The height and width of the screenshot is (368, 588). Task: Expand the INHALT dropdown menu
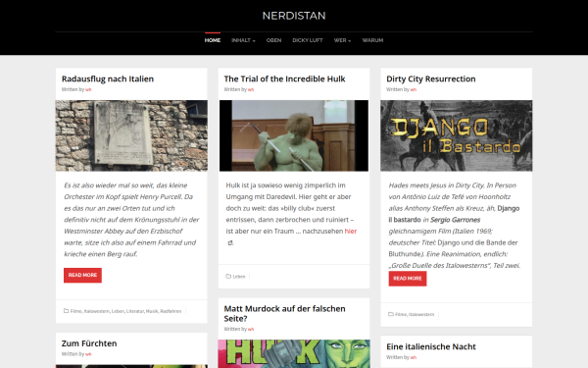[x=243, y=40]
